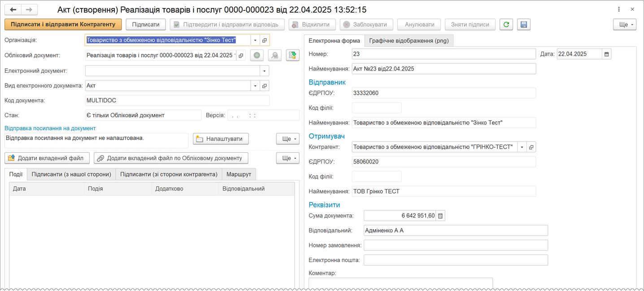Screen dimensions: 644x291
Task: Open the top-right Ще menu
Action: pyautogui.click(x=625, y=25)
